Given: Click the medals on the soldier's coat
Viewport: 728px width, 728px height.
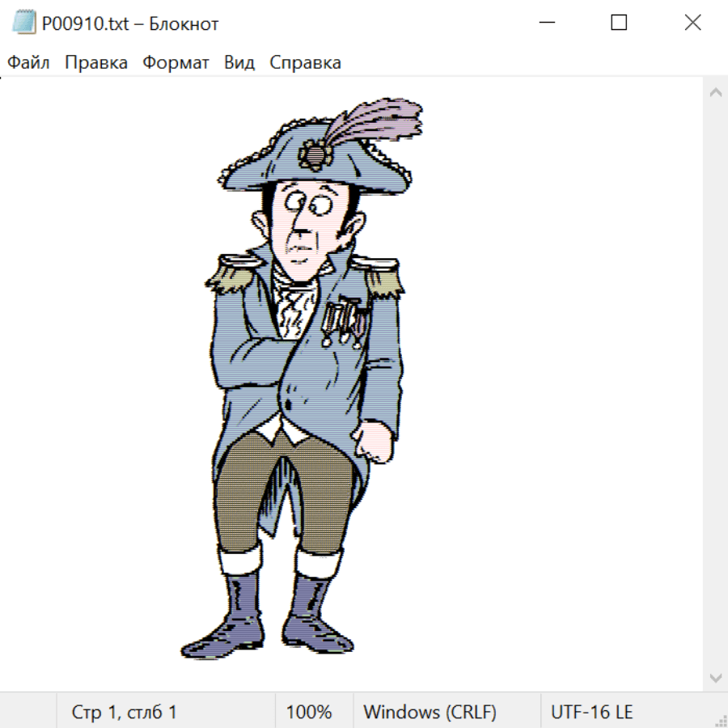Looking at the screenshot, I should click(x=344, y=320).
